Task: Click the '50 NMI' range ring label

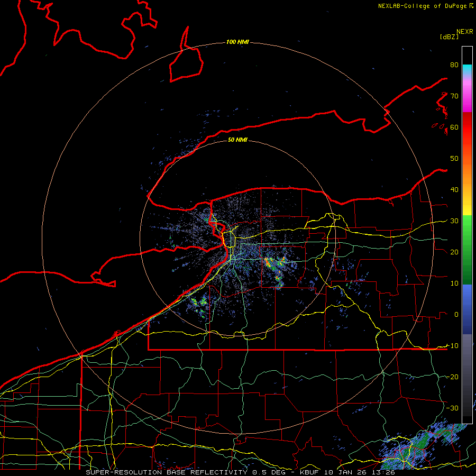Action: click(x=237, y=140)
